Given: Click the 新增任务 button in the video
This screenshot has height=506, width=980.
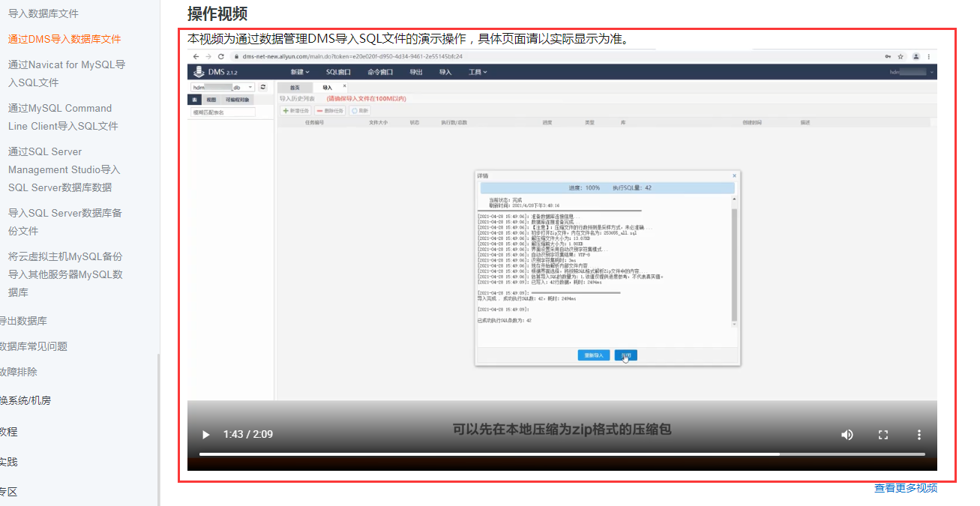Looking at the screenshot, I should click(x=296, y=110).
